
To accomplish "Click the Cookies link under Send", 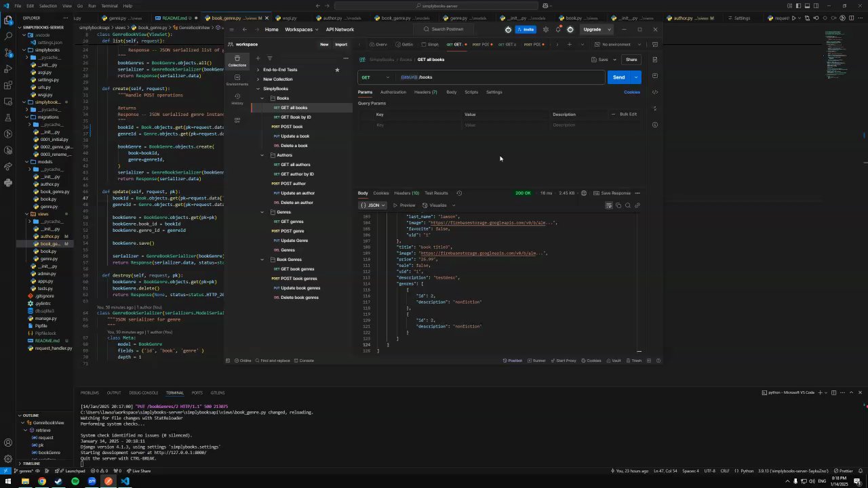I will 632,92.
